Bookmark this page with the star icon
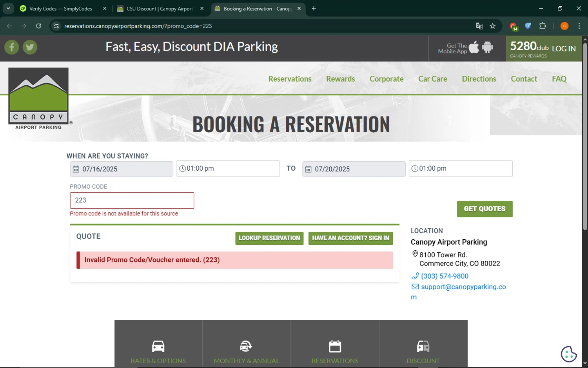This screenshot has width=588, height=368. 493,26
